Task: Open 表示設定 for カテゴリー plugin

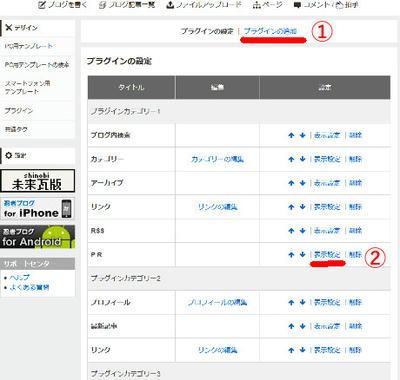Action: point(327,159)
